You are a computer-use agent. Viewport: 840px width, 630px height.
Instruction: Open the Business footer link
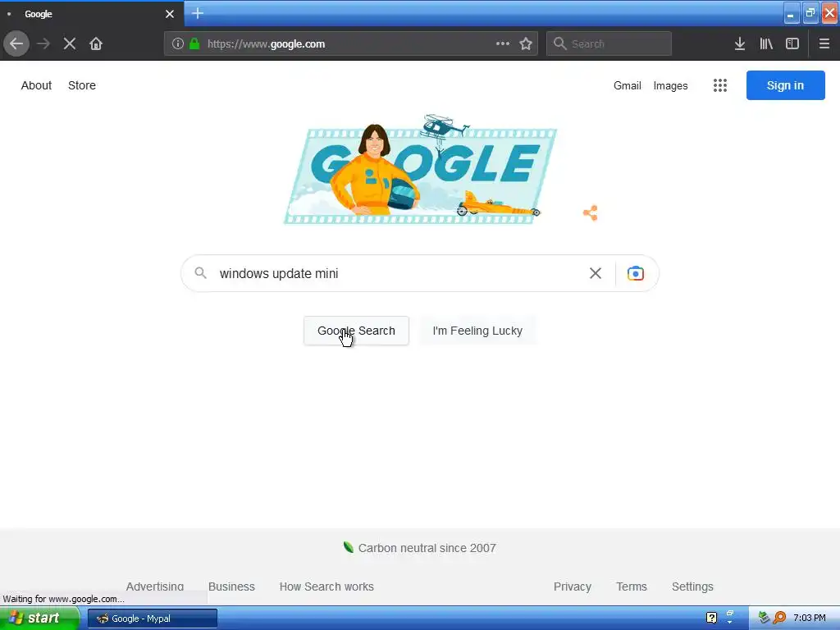(231, 587)
